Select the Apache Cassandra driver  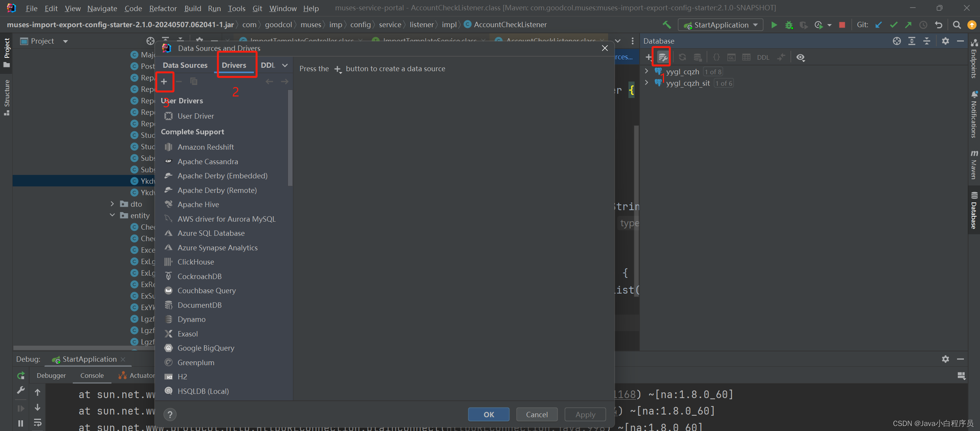[208, 162]
